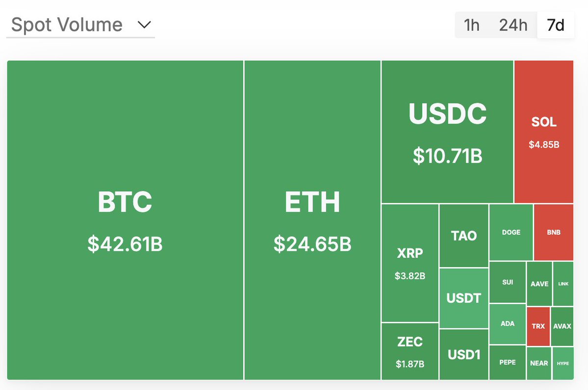Choose the 7d timeframe option
588x390 pixels.
pos(556,25)
